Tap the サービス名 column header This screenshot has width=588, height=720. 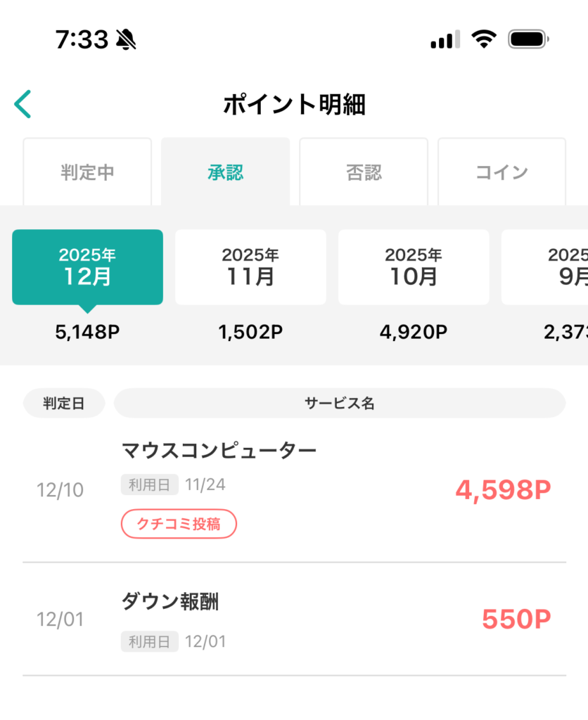coord(340,404)
